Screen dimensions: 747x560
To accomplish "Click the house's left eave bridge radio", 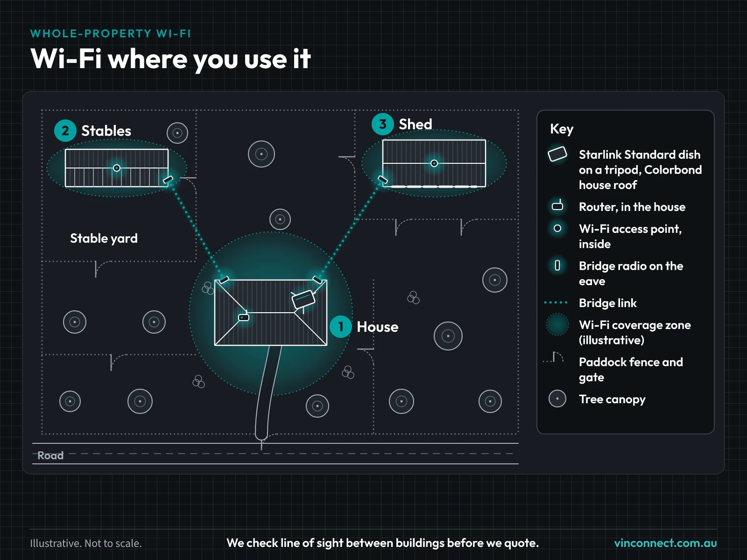I will 224,280.
